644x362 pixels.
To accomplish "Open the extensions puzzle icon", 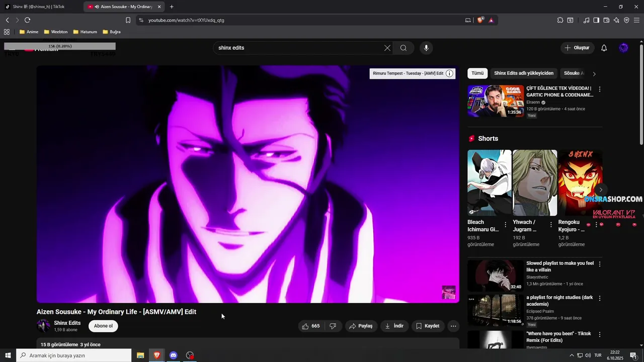I will pos(560,20).
